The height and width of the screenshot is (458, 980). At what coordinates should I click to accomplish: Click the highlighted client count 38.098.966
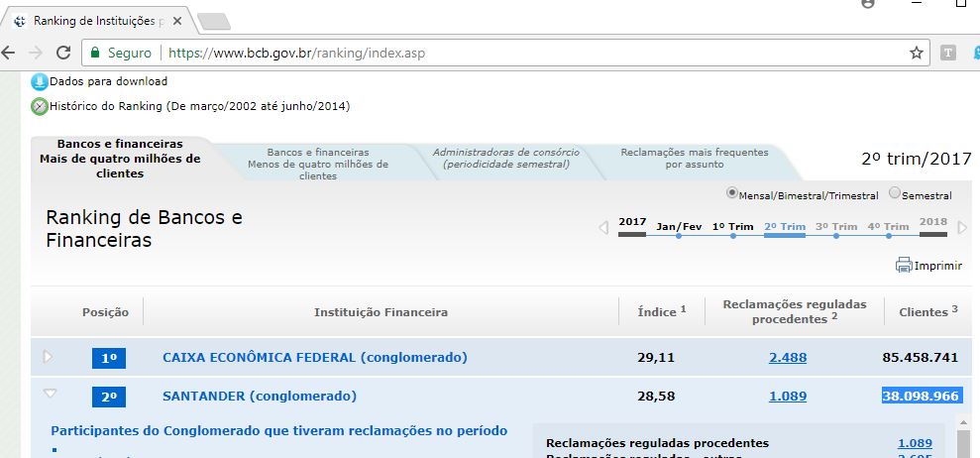922,397
